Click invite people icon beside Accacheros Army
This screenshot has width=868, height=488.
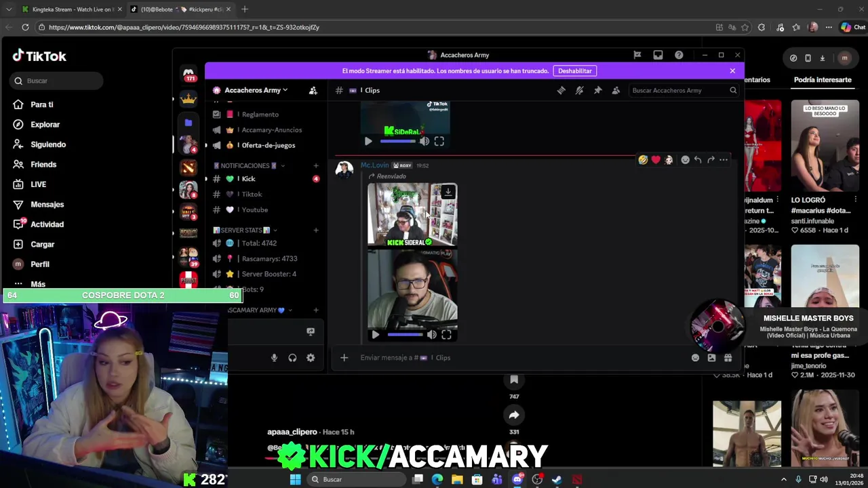[313, 90]
